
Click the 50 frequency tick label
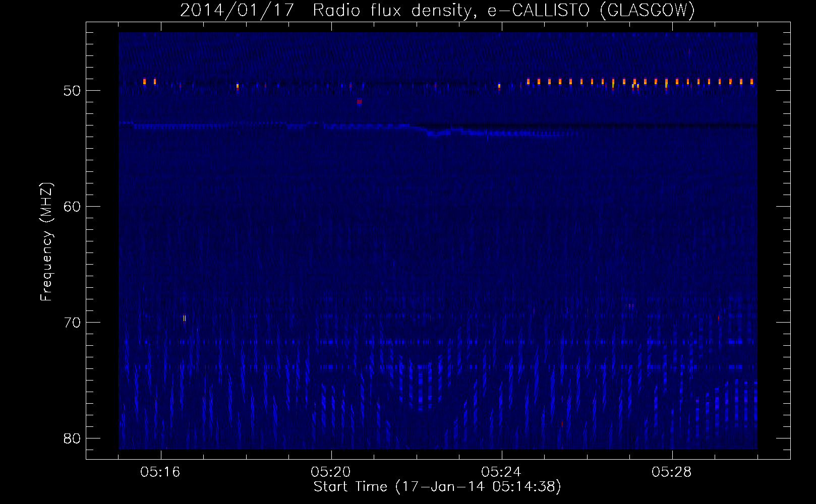coord(72,91)
